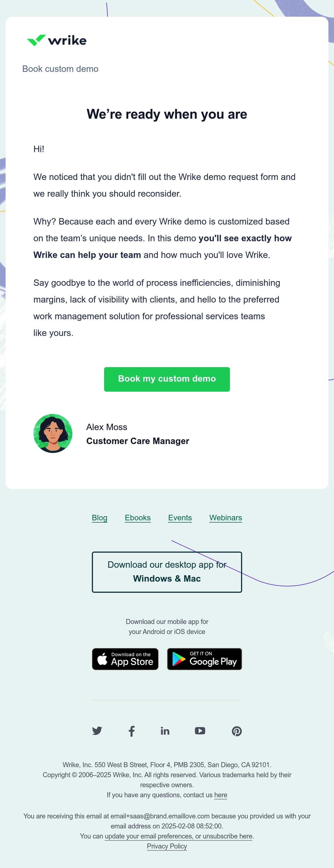Click update email preferences or unsubscribe link
The height and width of the screenshot is (868, 334).
pos(178,836)
